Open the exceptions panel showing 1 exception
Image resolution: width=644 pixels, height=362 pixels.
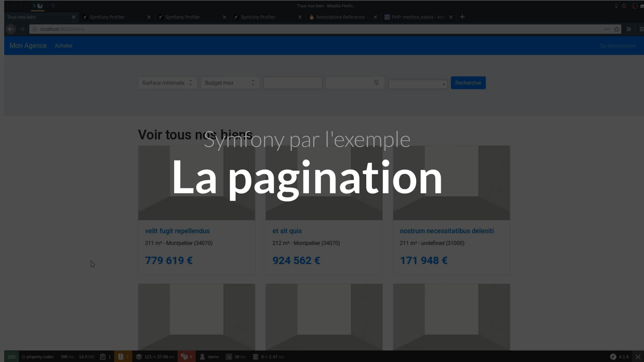coord(121,357)
